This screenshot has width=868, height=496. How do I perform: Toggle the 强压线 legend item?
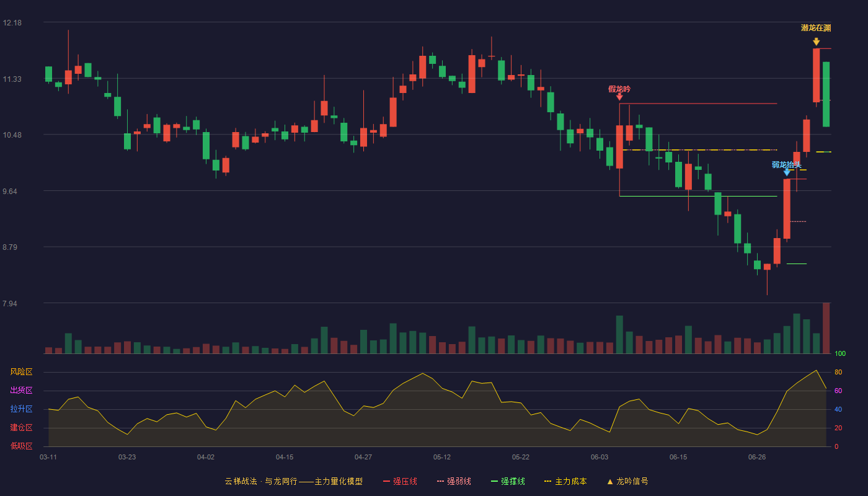tap(400, 482)
